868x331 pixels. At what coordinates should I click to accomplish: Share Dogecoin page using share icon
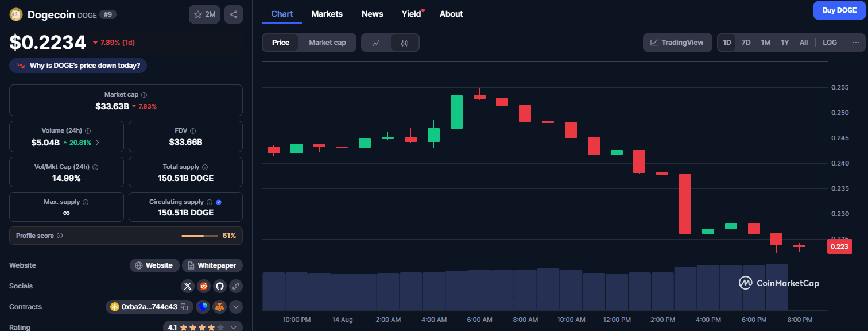(233, 14)
